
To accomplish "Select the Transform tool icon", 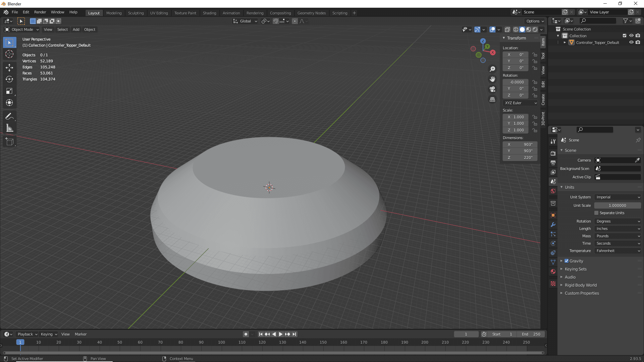I will [10, 103].
